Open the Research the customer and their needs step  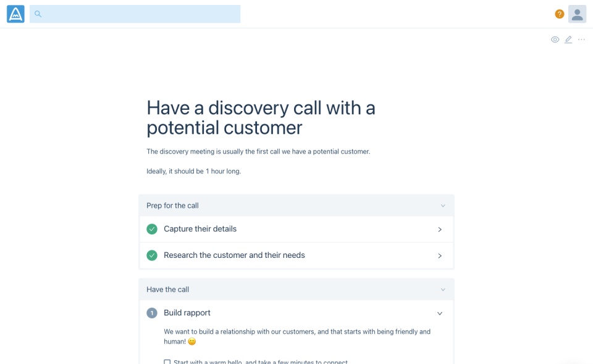pyautogui.click(x=234, y=255)
